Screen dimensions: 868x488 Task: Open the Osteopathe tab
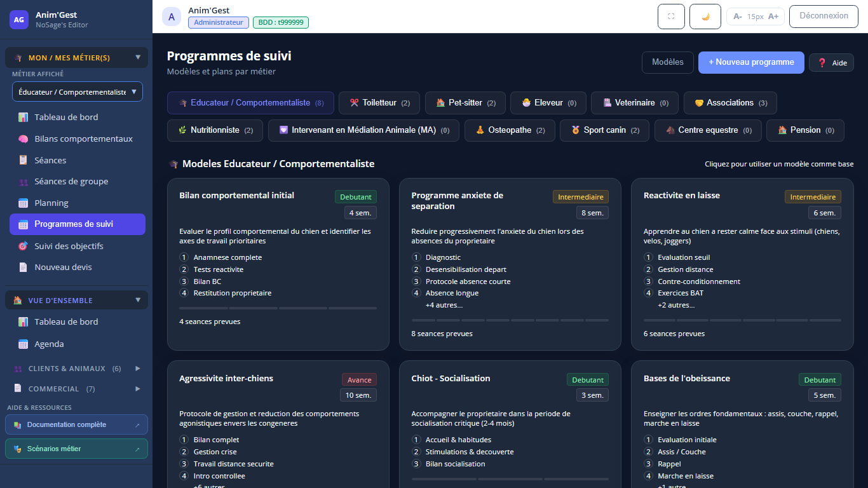tap(510, 130)
